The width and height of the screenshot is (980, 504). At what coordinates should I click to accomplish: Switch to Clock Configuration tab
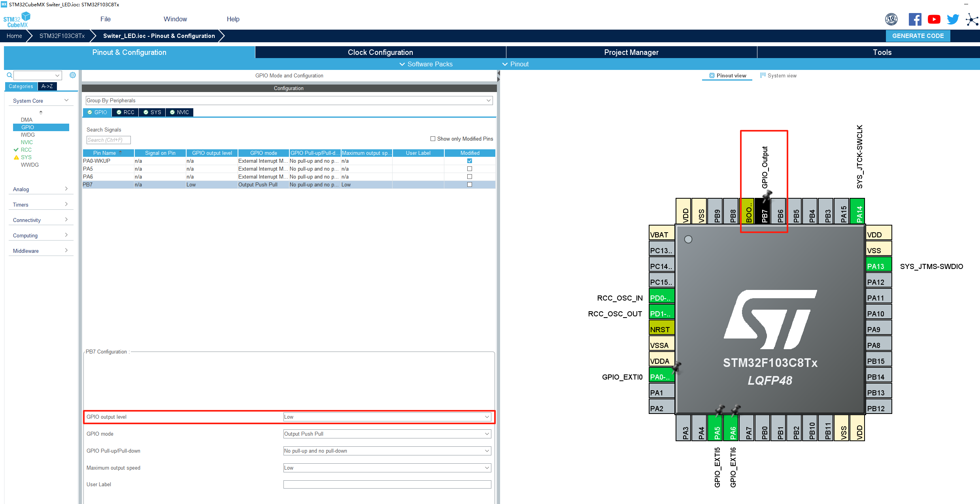pyautogui.click(x=380, y=52)
